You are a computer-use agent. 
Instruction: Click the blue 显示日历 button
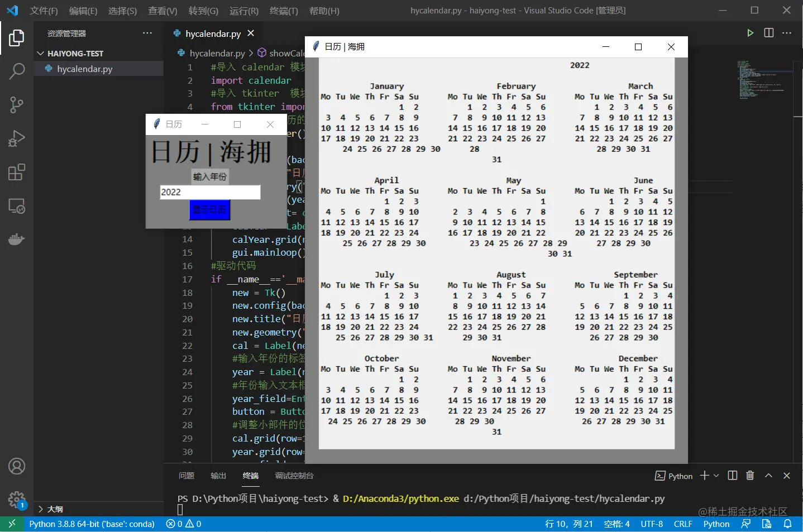[209, 210]
